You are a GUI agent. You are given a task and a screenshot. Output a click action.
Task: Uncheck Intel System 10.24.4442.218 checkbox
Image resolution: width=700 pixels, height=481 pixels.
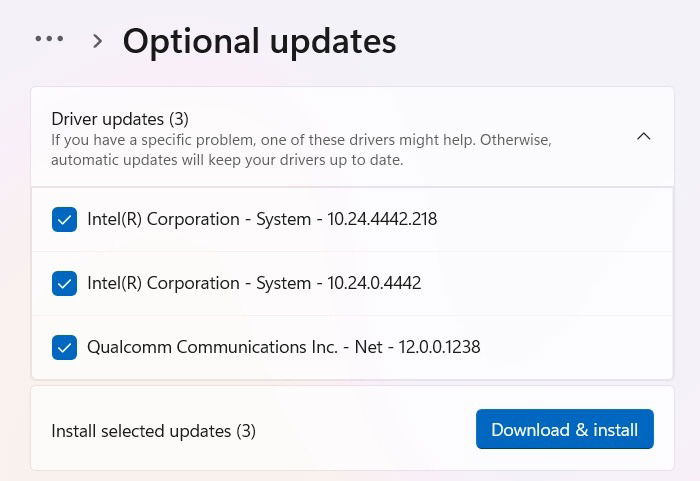(65, 219)
